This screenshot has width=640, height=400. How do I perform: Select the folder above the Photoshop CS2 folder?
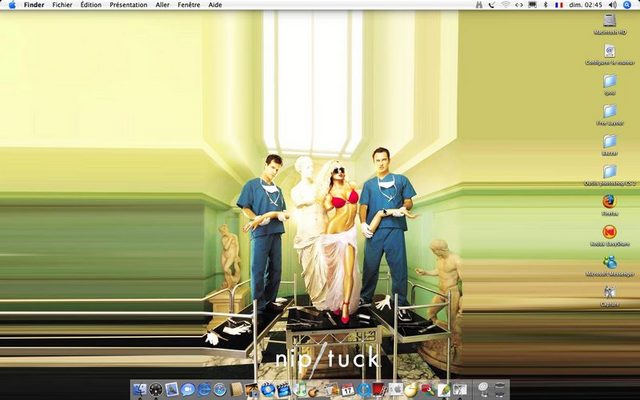pos(610,141)
